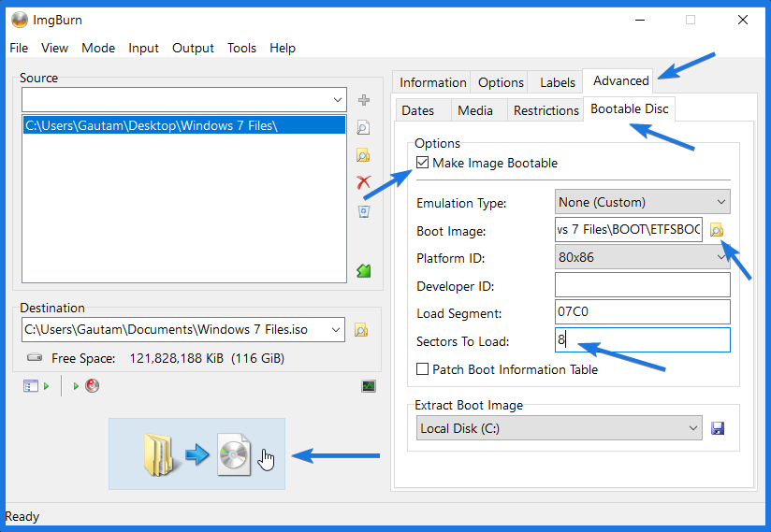The image size is (771, 532).
Task: Click the Sectors To Load field
Action: (642, 340)
